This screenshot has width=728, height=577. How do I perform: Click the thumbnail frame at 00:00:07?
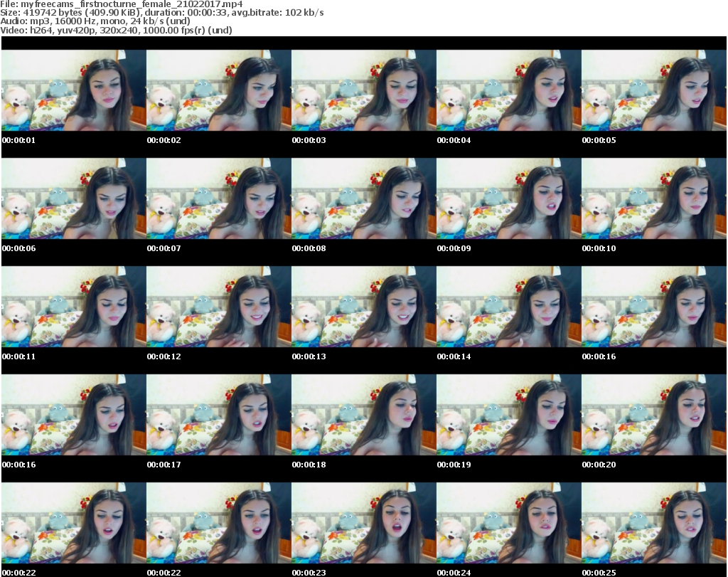219,198
